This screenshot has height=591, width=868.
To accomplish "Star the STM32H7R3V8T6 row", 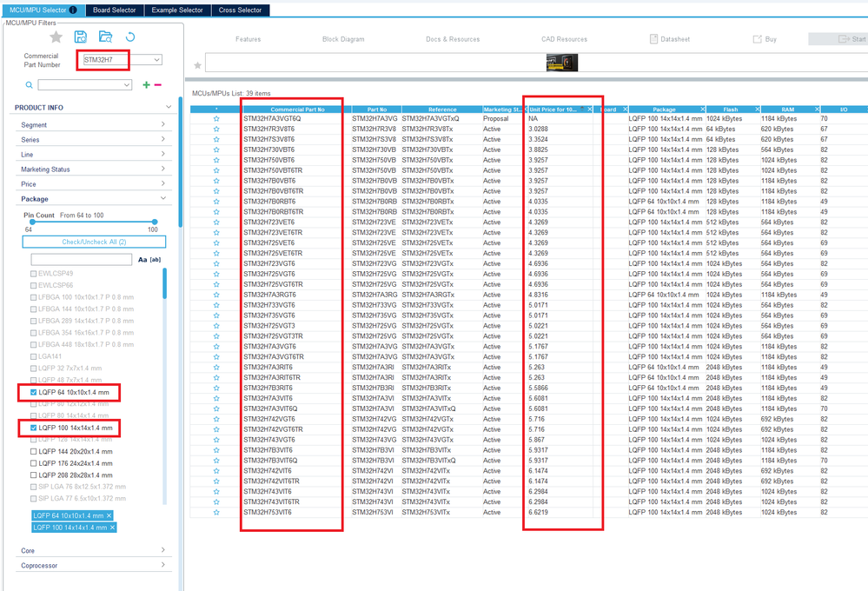I will (x=216, y=129).
